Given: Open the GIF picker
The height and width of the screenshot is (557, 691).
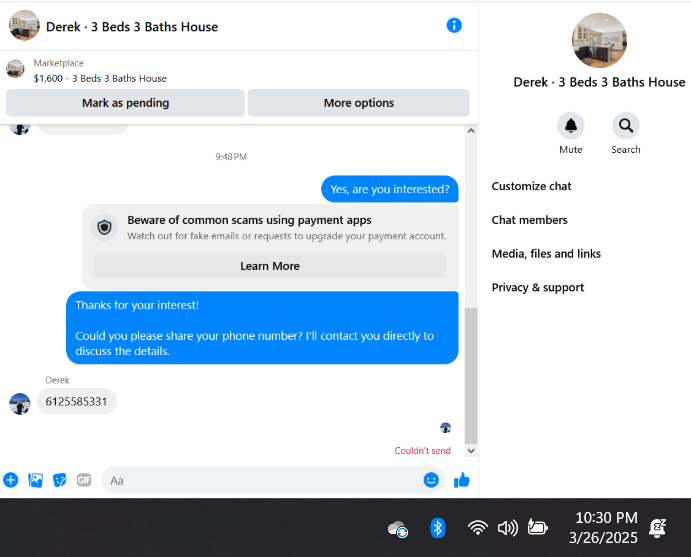Looking at the screenshot, I should coord(84,479).
